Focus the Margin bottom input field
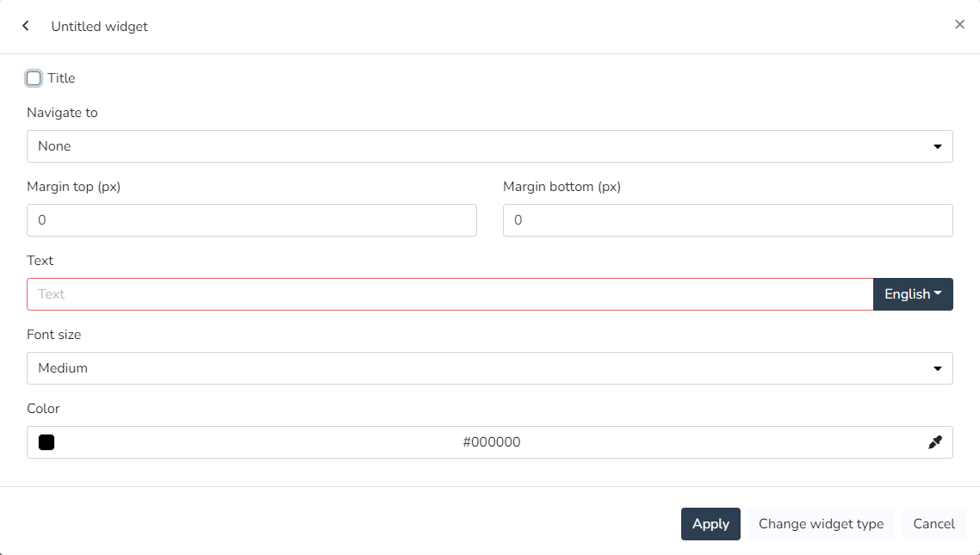Image resolution: width=980 pixels, height=555 pixels. 728,220
